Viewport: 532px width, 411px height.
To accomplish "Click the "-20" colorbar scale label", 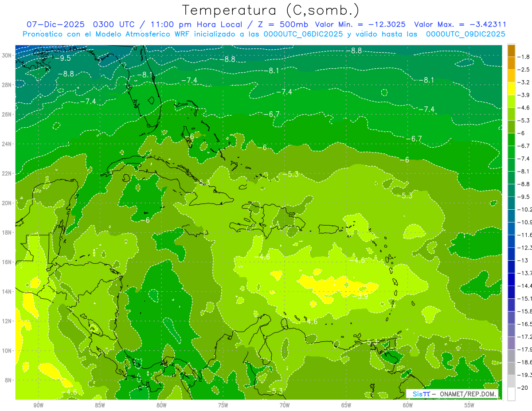I will [x=523, y=388].
